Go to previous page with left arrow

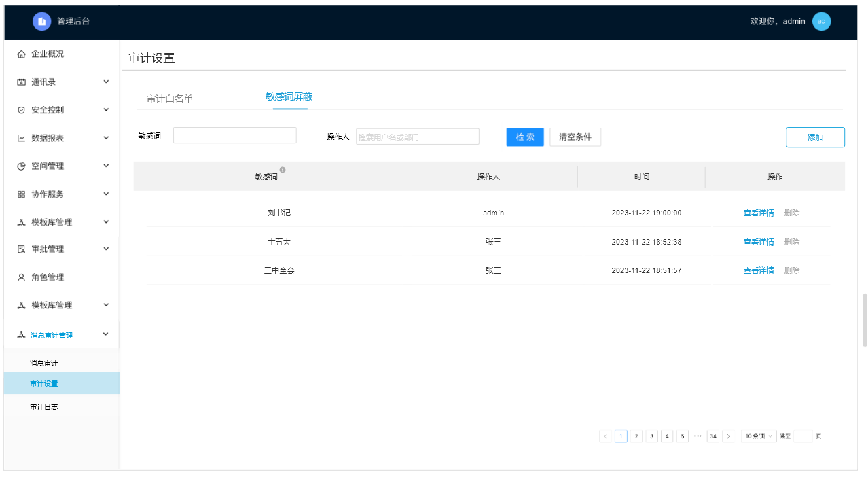click(605, 436)
